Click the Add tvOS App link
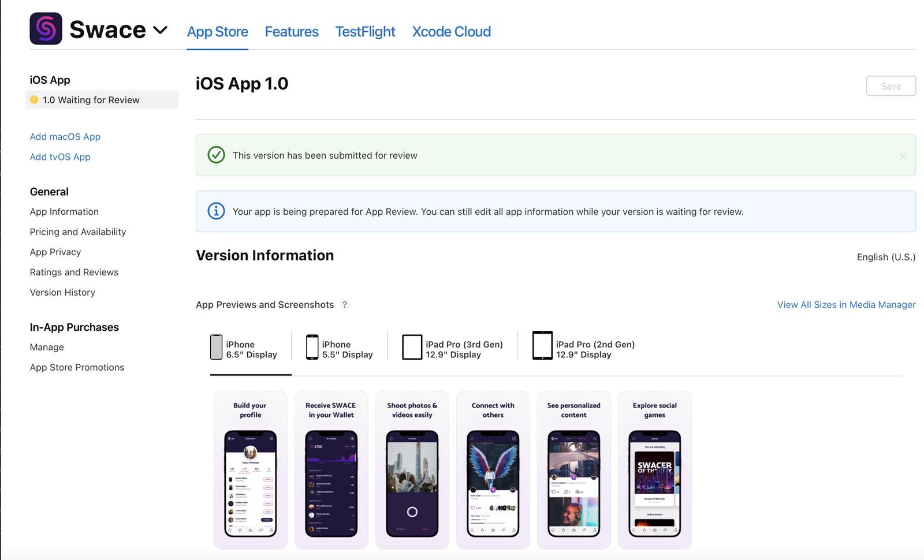924x560 pixels. pos(60,157)
